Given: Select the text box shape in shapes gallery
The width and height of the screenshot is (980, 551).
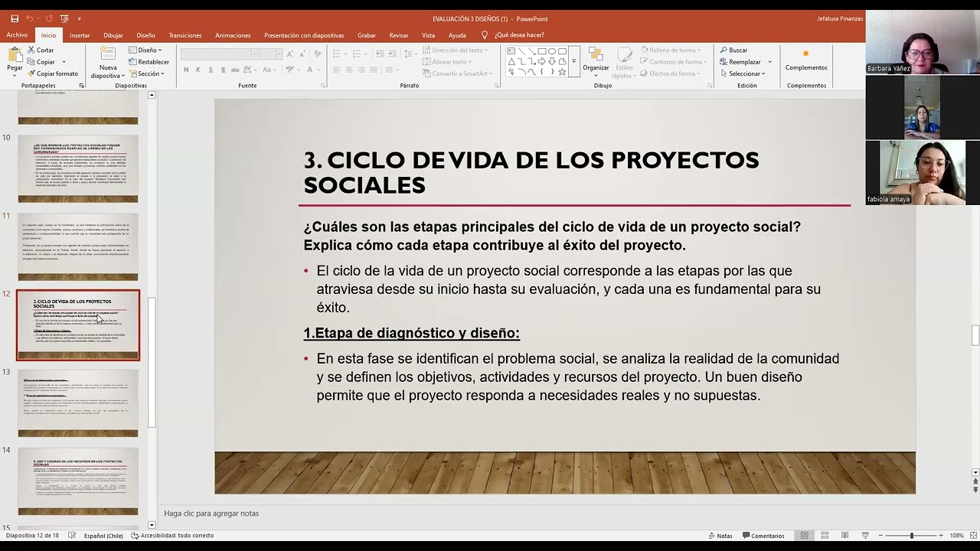Looking at the screenshot, I should click(511, 51).
